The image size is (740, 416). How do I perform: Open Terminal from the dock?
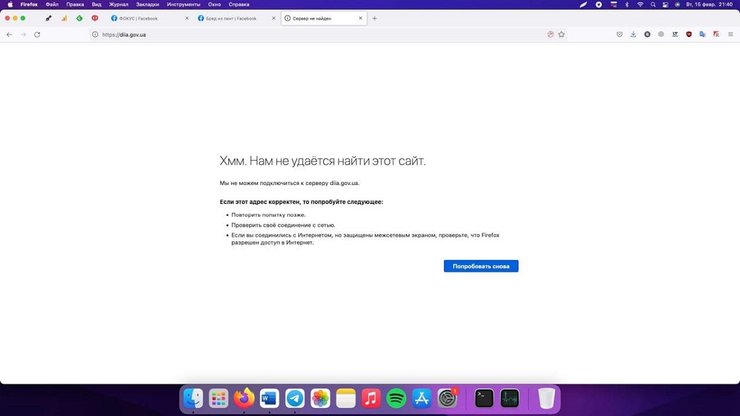(484, 398)
